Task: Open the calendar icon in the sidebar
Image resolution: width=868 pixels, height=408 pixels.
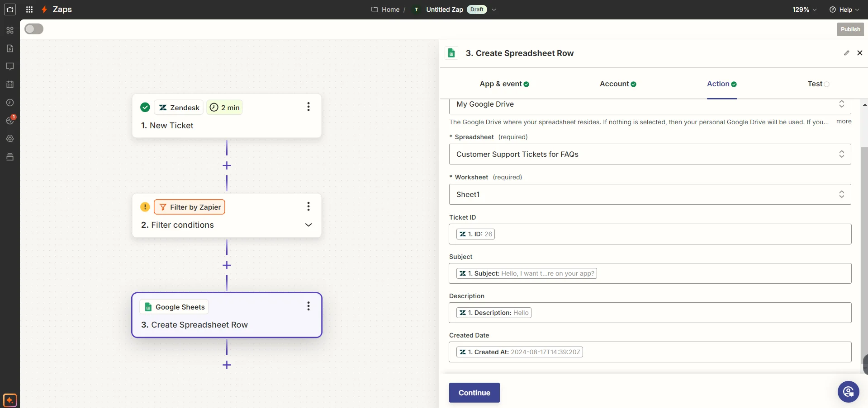Action: [10, 84]
